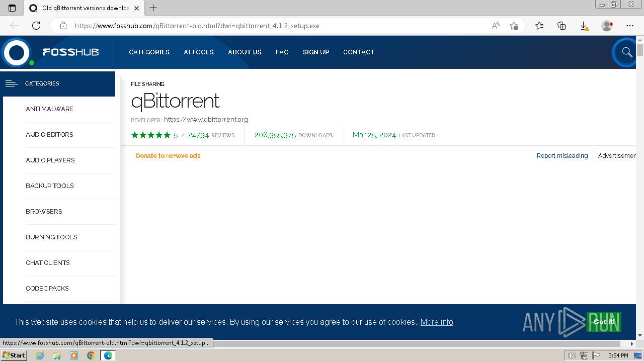644x362 pixels.
Task: Open the Downloads icon with warning
Action: tap(584, 26)
